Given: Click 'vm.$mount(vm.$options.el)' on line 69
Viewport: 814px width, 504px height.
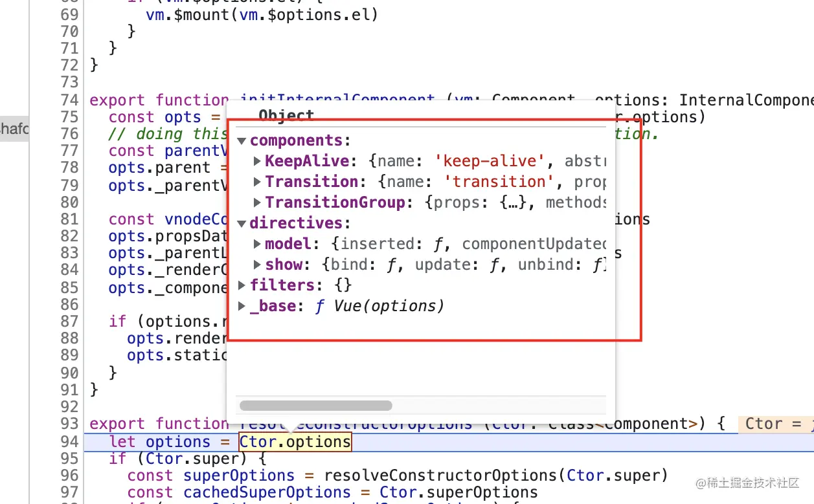Looking at the screenshot, I should tap(262, 14).
